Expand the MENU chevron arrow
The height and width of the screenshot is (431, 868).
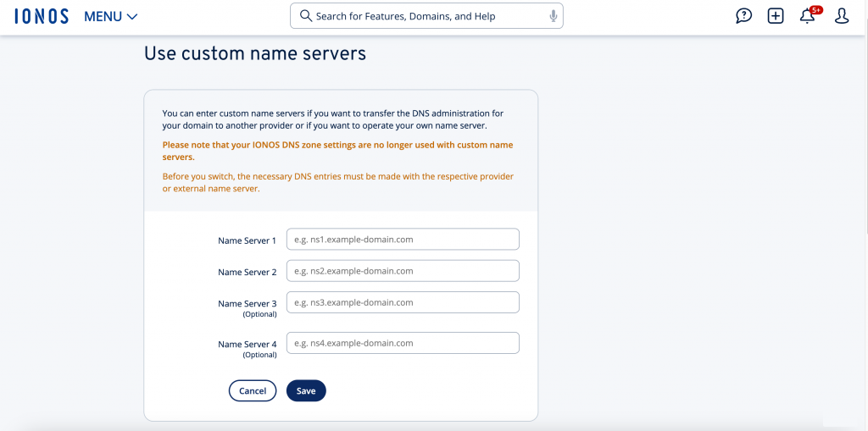pyautogui.click(x=131, y=17)
